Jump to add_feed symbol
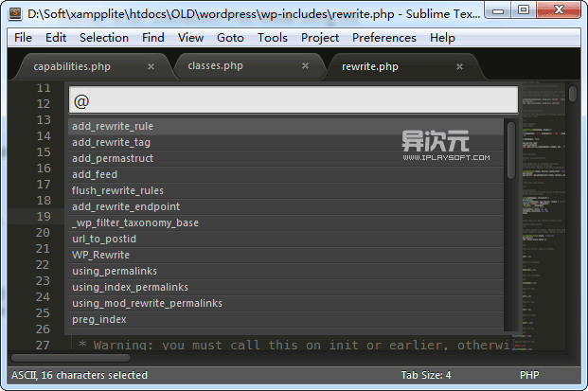 click(286, 175)
